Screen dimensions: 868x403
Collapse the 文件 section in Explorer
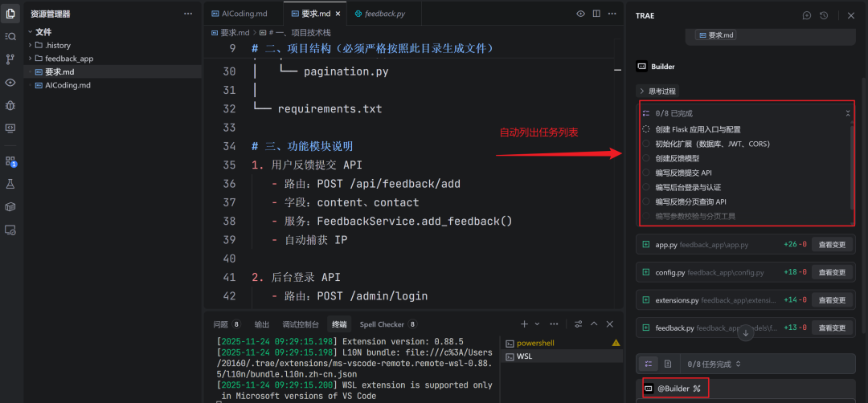(x=30, y=32)
